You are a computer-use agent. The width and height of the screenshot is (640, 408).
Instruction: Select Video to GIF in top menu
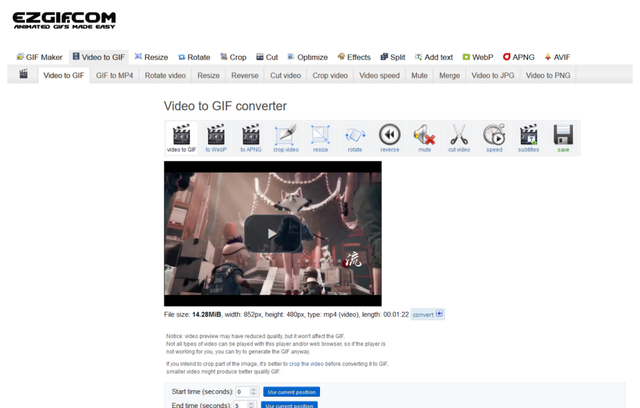tap(99, 57)
